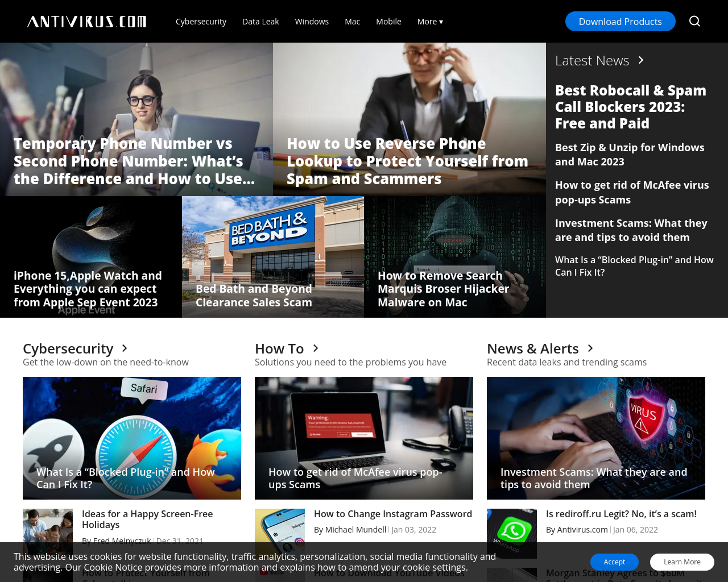
Task: Open Investment Scams sidebar news link
Action: tap(631, 230)
